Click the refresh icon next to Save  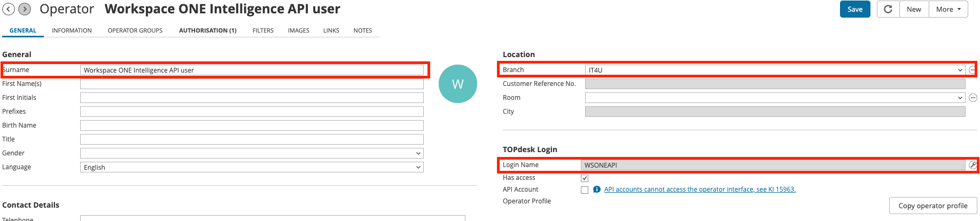point(888,9)
